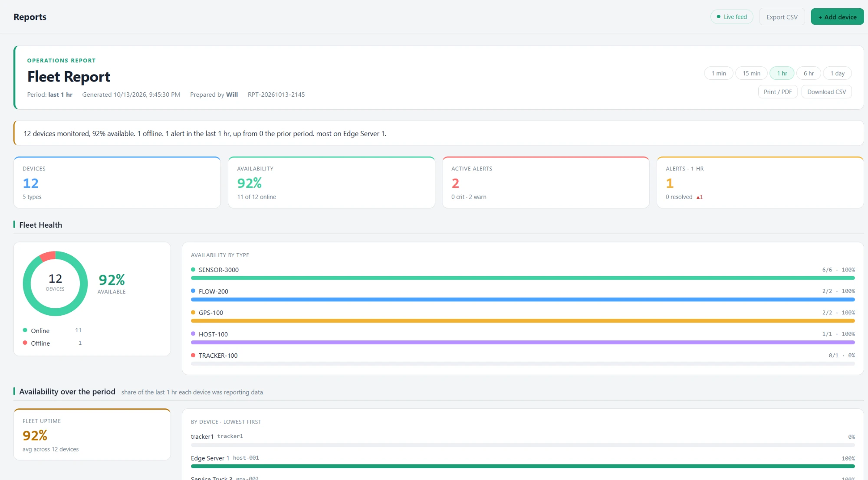The height and width of the screenshot is (480, 868).
Task: Select the 1 hr period
Action: coord(782,73)
